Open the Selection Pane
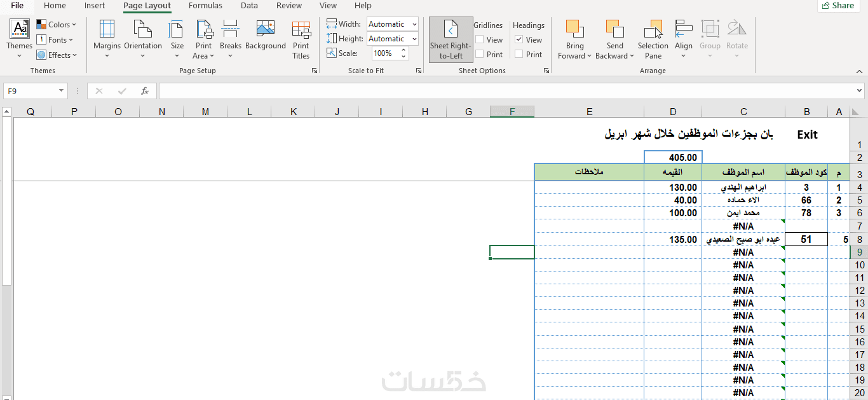This screenshot has height=400, width=868. tap(653, 39)
